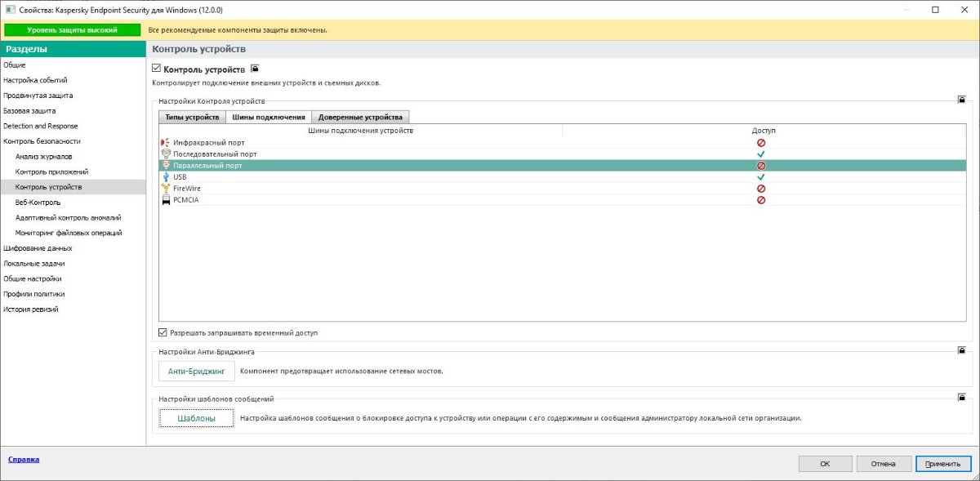Switch to the Типы устройств tab
Viewport: 980px width, 481px height.
point(192,117)
